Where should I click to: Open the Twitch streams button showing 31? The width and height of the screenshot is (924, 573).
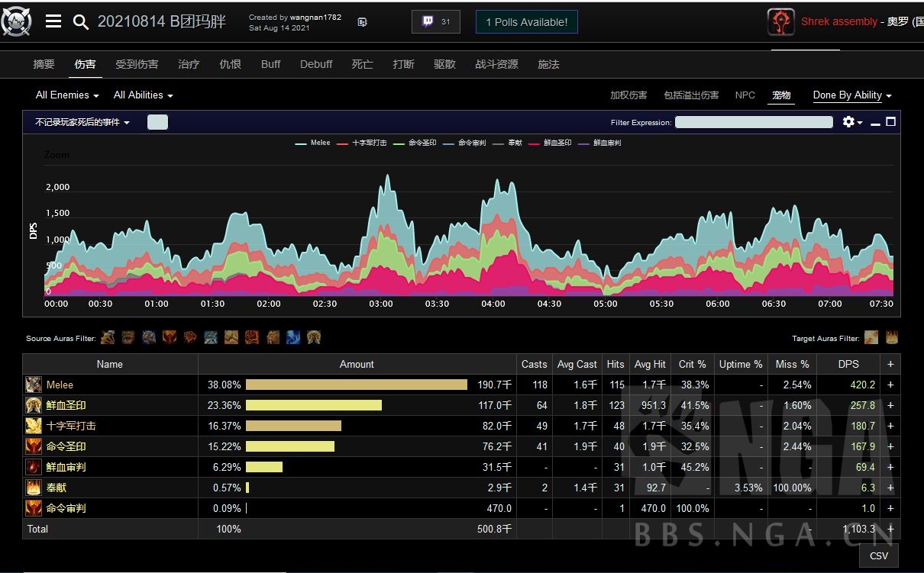(x=436, y=22)
